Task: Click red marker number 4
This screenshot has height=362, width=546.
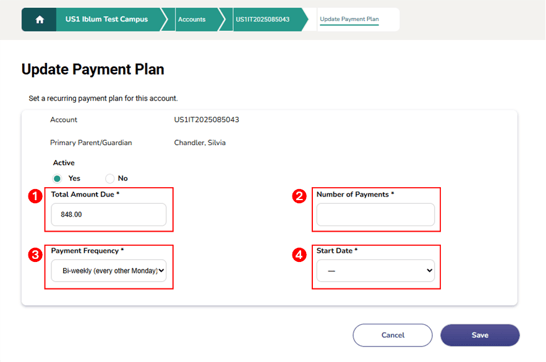Action: coord(299,255)
